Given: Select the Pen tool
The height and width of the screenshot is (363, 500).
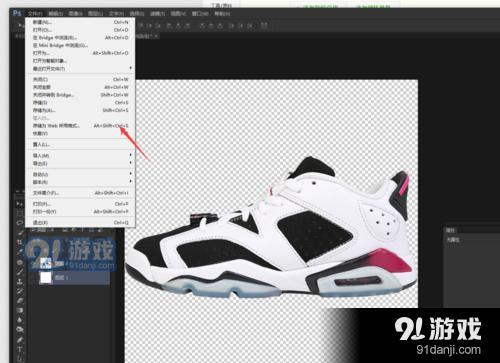Looking at the screenshot, I should coord(19,339).
